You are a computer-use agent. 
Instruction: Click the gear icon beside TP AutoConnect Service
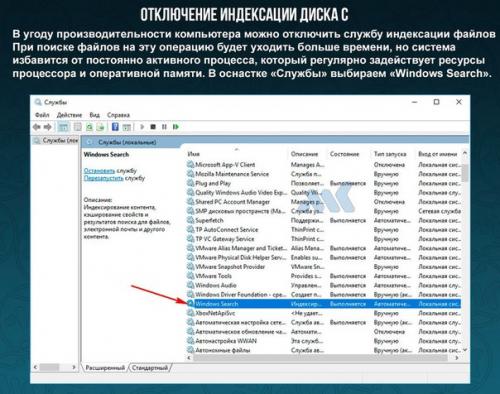click(190, 230)
